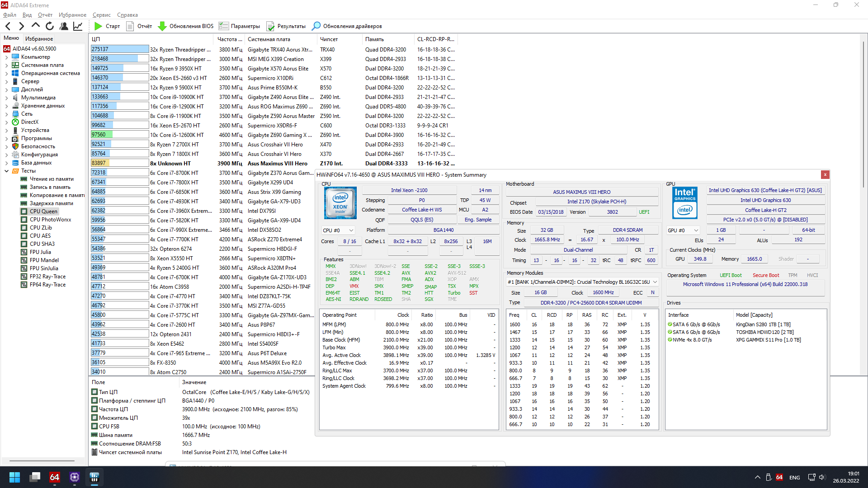
Task: Select CPU PhotoWorxx test in tree
Action: [50, 220]
